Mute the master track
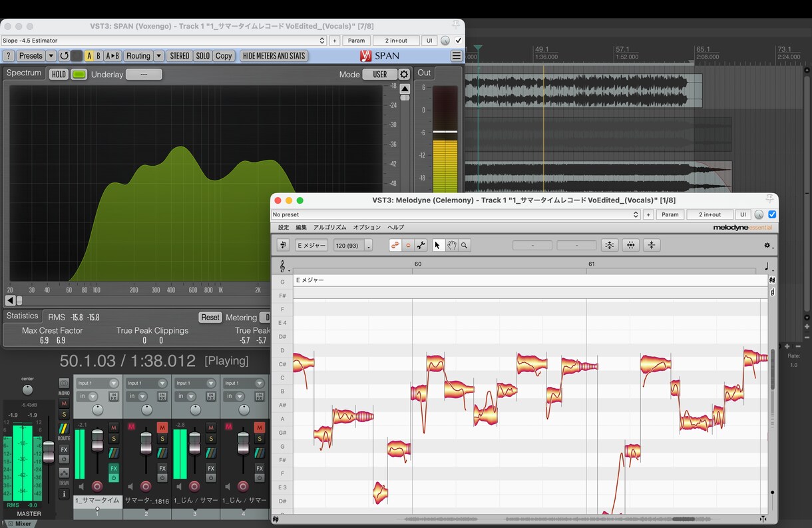Viewport: 812px width, 528px height. point(64,403)
